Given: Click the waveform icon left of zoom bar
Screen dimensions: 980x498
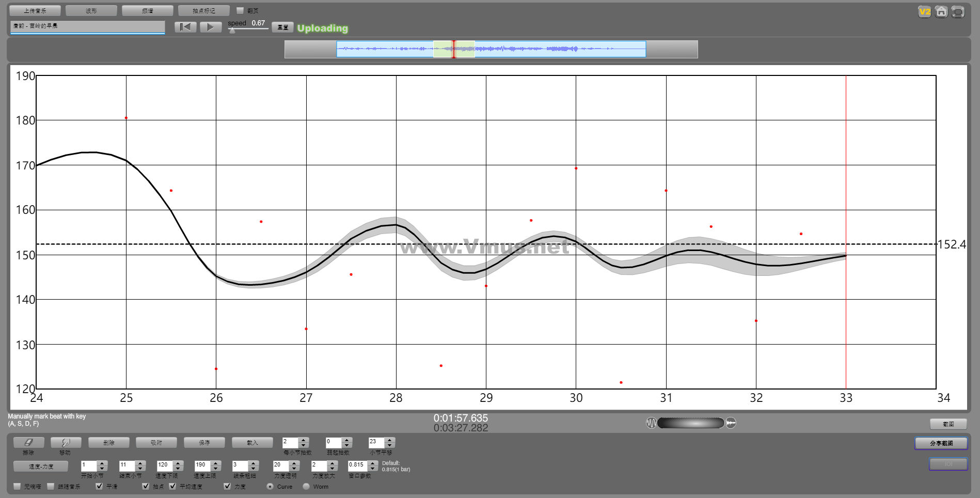Looking at the screenshot, I should coord(651,423).
